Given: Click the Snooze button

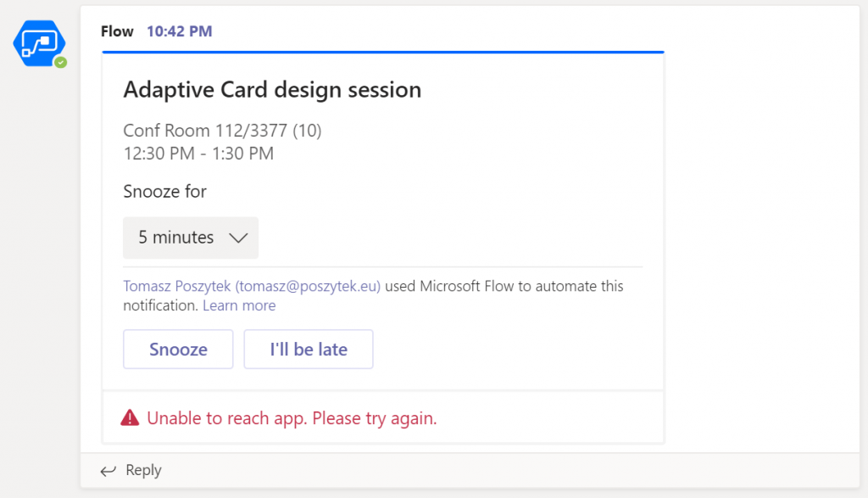Looking at the screenshot, I should 178,349.
